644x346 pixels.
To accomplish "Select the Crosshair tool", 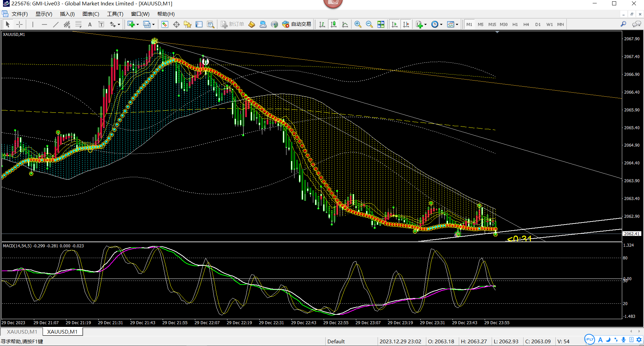I will click(x=19, y=24).
